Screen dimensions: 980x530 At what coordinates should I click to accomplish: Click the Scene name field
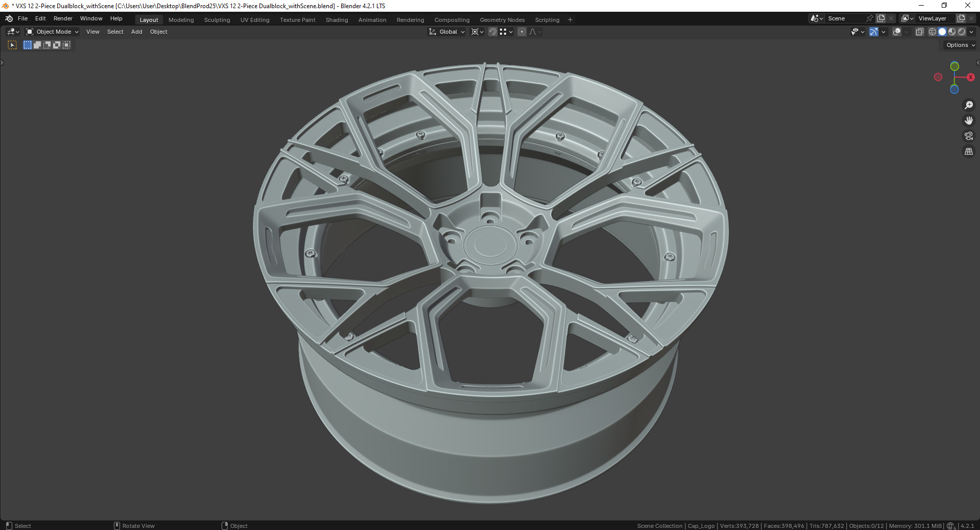(845, 18)
